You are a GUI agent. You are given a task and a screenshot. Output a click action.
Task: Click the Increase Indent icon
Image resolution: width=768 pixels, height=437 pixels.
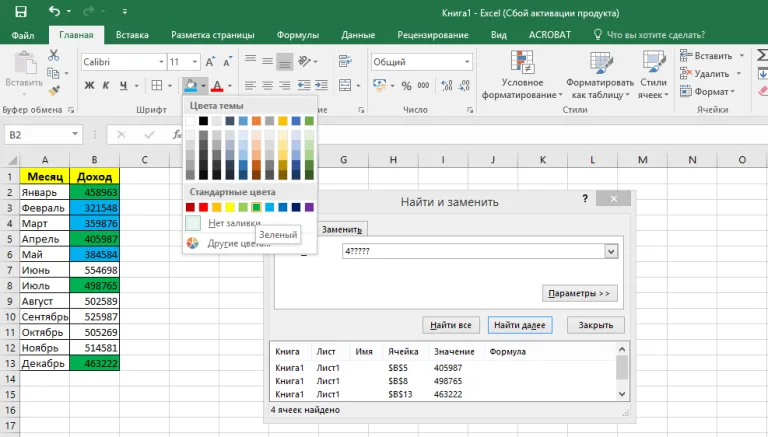tap(321, 86)
